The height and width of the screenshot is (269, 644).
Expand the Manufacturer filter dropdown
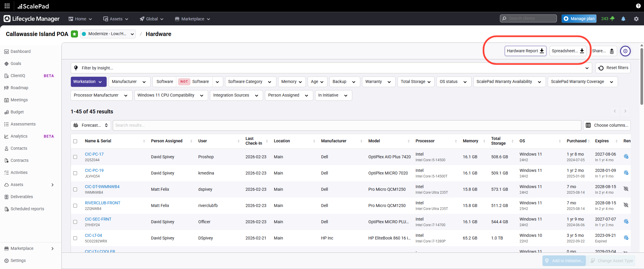click(x=129, y=82)
